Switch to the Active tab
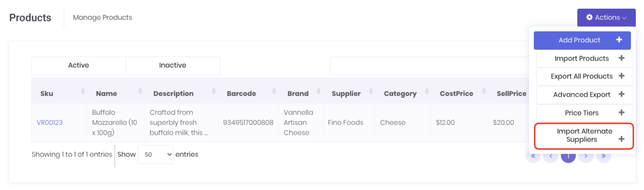Screen dimensions: 644x190 coord(79,65)
